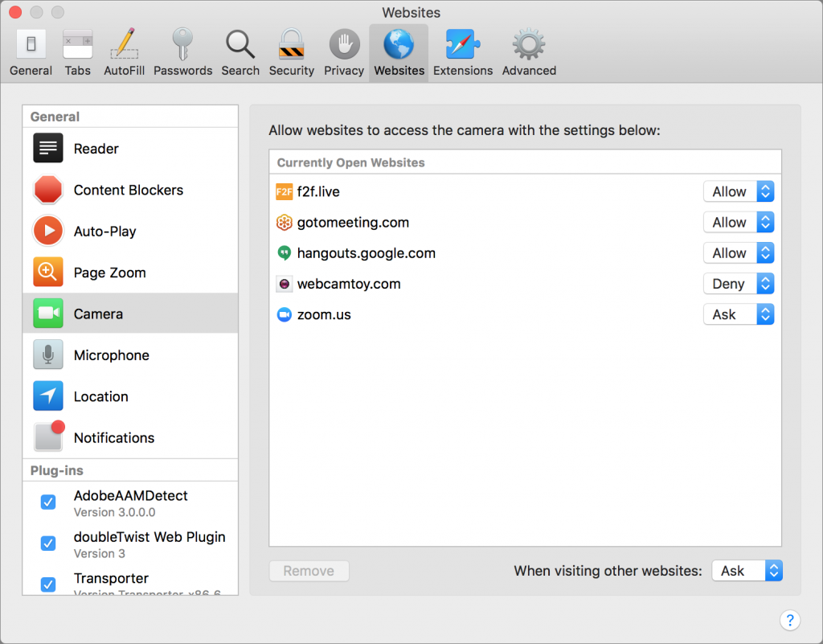Select the Reader label in sidebar

(x=96, y=149)
